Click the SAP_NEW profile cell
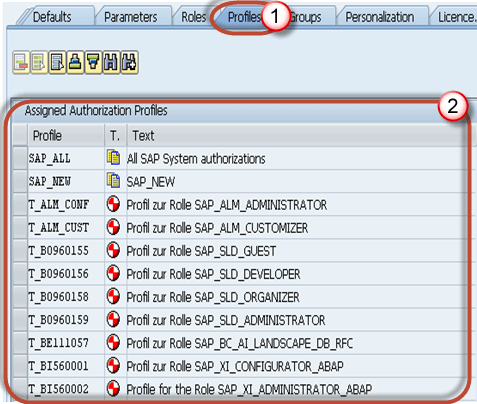The width and height of the screenshot is (477, 404). pos(66,181)
